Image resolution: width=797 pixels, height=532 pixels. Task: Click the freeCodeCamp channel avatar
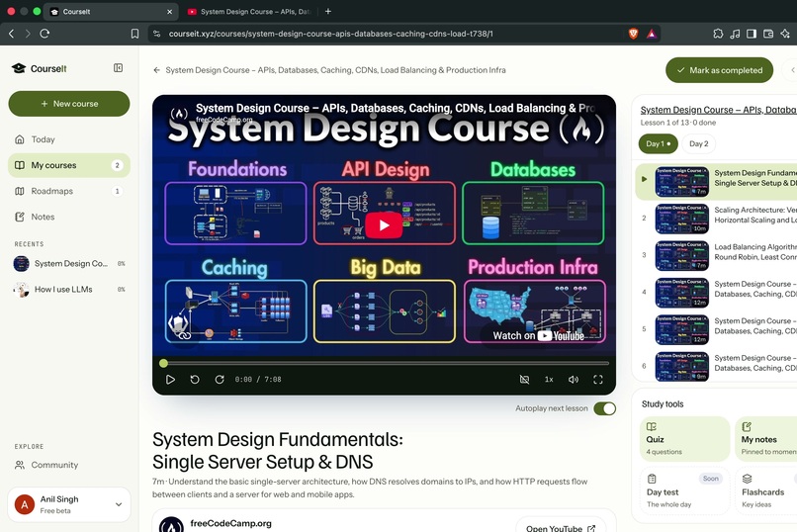[x=171, y=524]
